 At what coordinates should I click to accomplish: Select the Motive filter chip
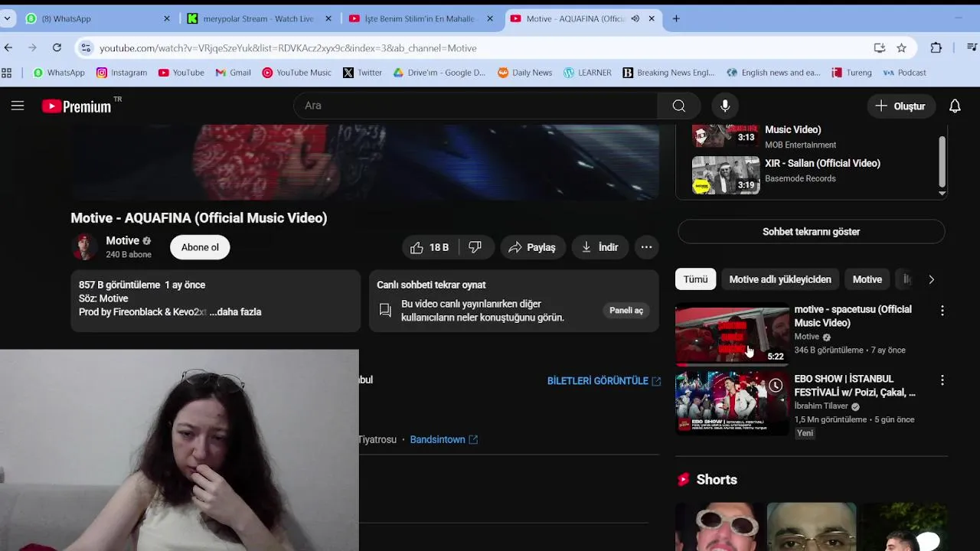(x=867, y=279)
